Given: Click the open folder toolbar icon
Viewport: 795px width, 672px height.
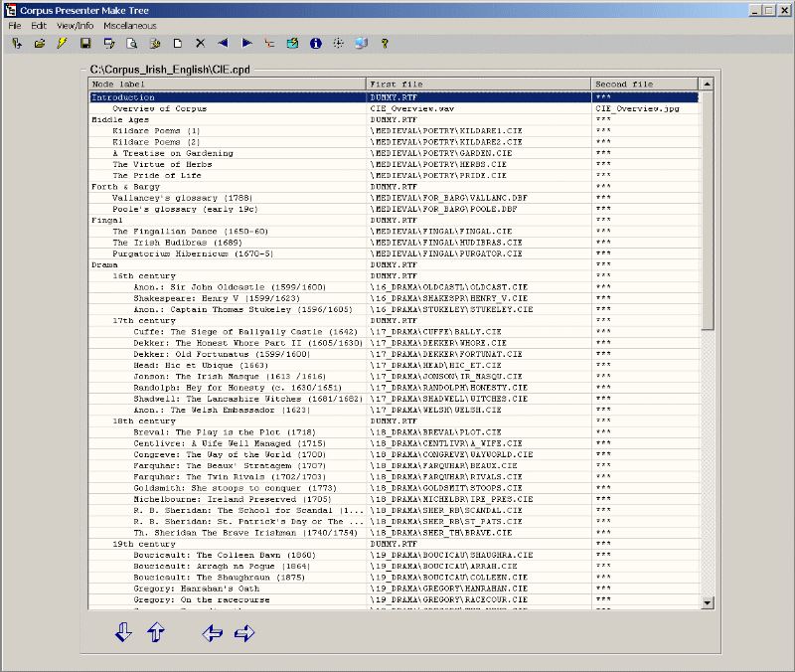Looking at the screenshot, I should click(40, 44).
